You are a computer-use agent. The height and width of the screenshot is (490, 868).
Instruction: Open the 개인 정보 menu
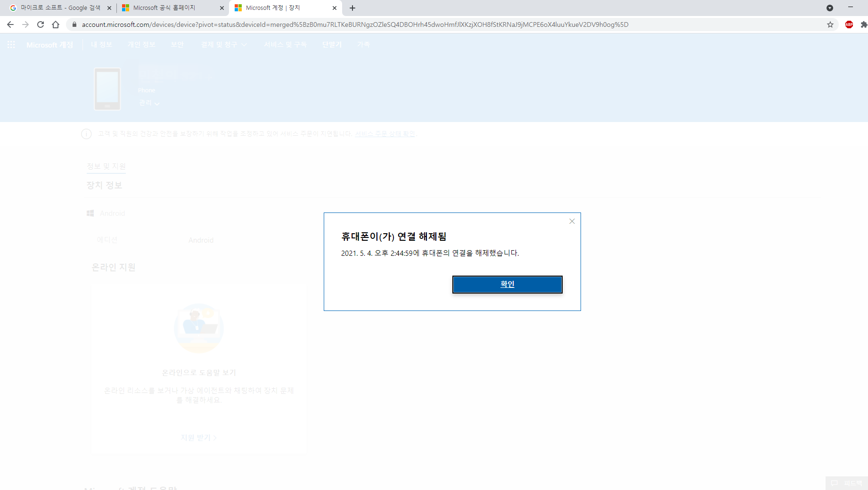pos(141,44)
